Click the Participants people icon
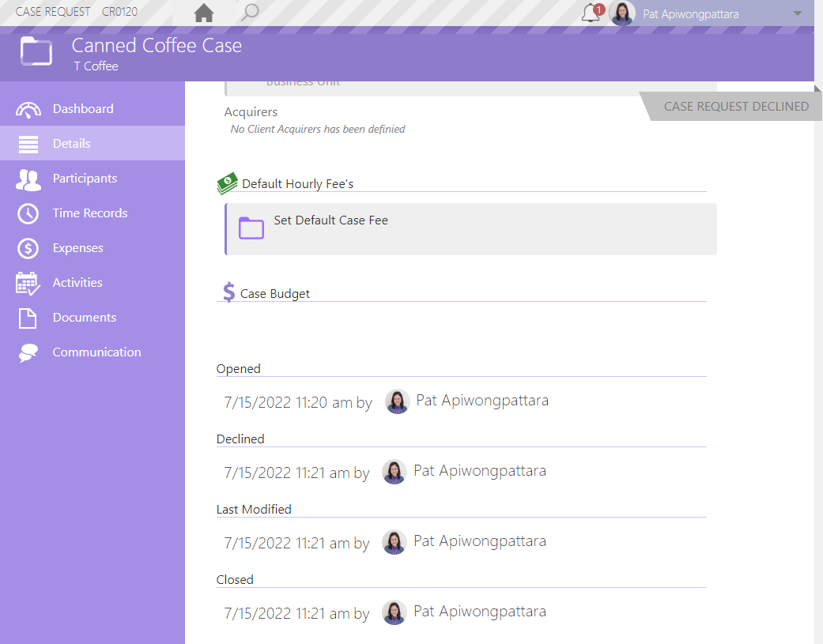The width and height of the screenshot is (823, 644). (28, 179)
